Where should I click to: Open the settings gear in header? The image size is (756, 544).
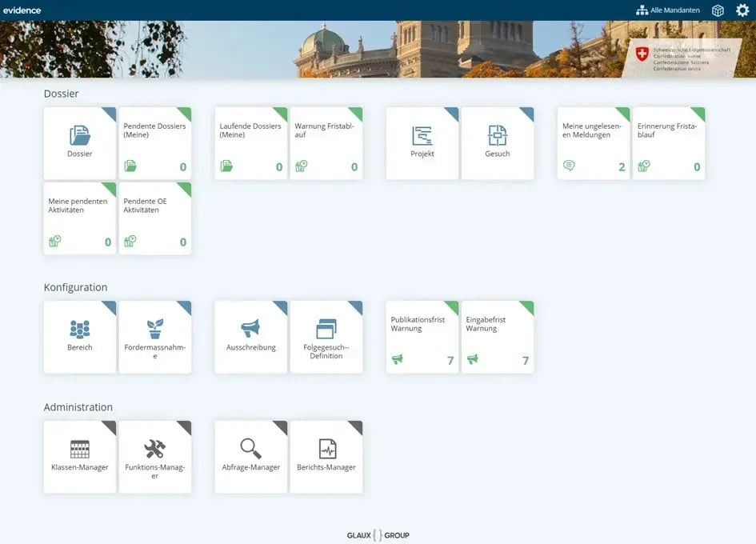coord(742,10)
